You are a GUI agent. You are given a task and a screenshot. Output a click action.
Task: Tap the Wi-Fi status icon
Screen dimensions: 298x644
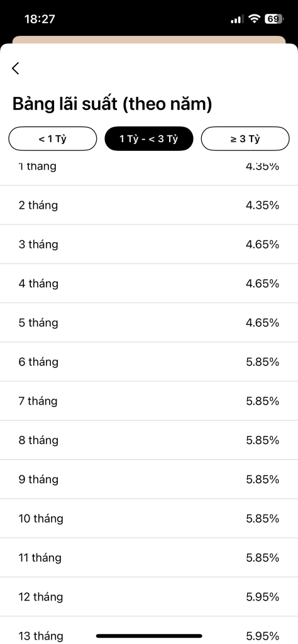pos(255,19)
